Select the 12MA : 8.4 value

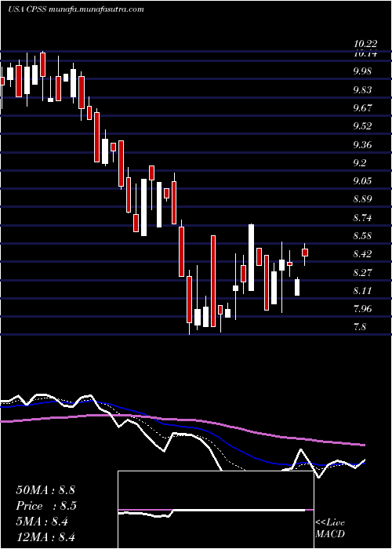[45, 537]
